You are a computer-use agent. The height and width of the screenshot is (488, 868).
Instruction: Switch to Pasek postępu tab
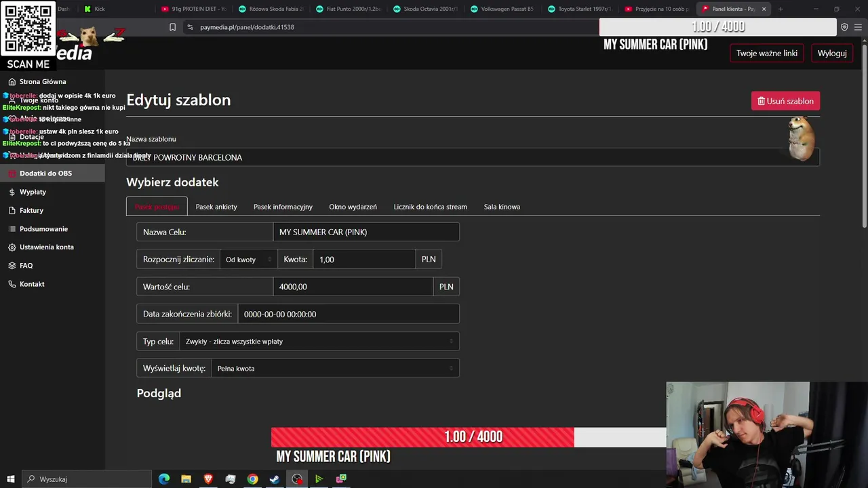[x=157, y=207]
